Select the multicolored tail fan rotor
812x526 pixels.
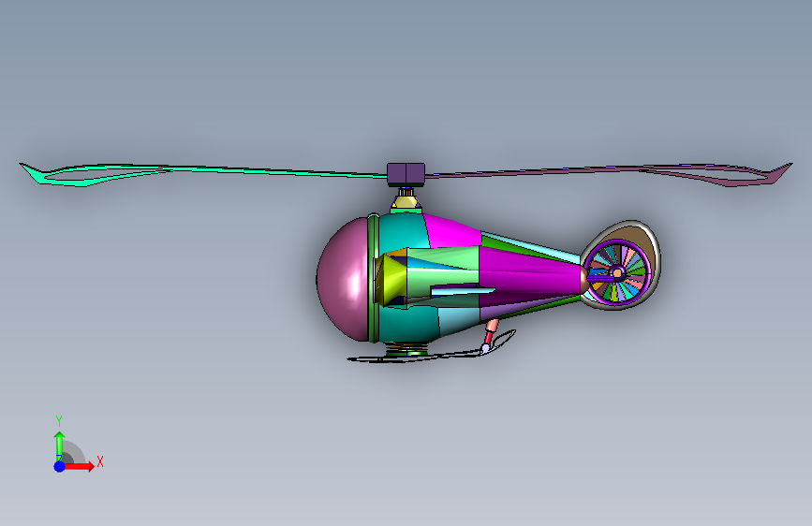point(617,272)
